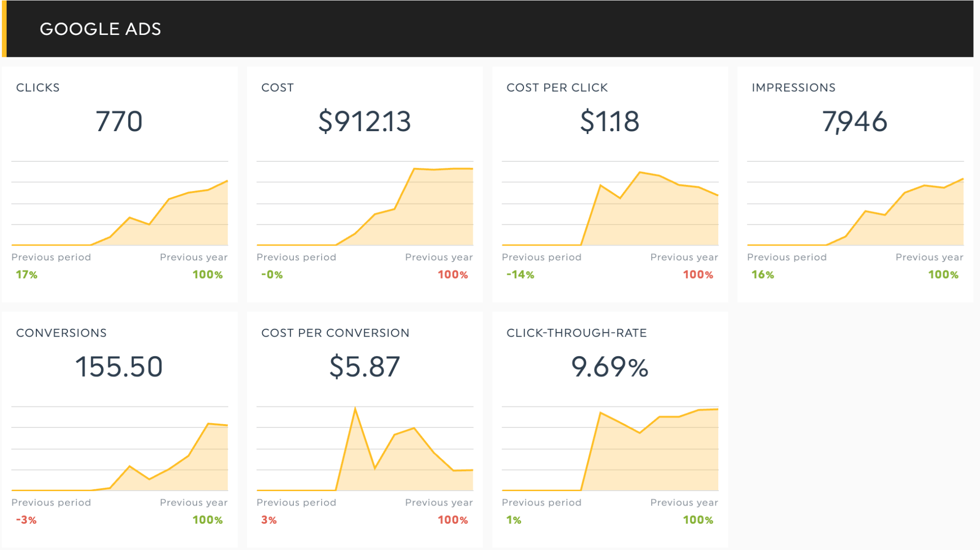Select the Click-Through-Rate chart
Viewport: 980px width, 550px height.
click(x=610, y=449)
